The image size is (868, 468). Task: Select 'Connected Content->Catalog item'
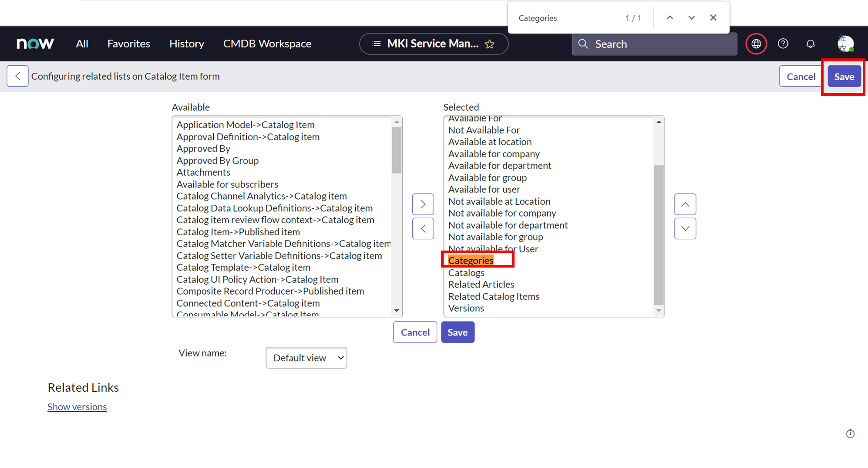point(248,303)
